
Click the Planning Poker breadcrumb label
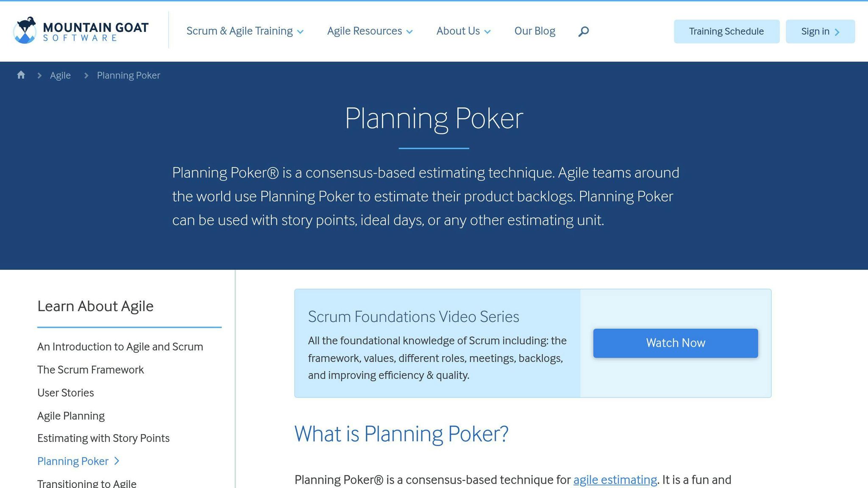128,75
